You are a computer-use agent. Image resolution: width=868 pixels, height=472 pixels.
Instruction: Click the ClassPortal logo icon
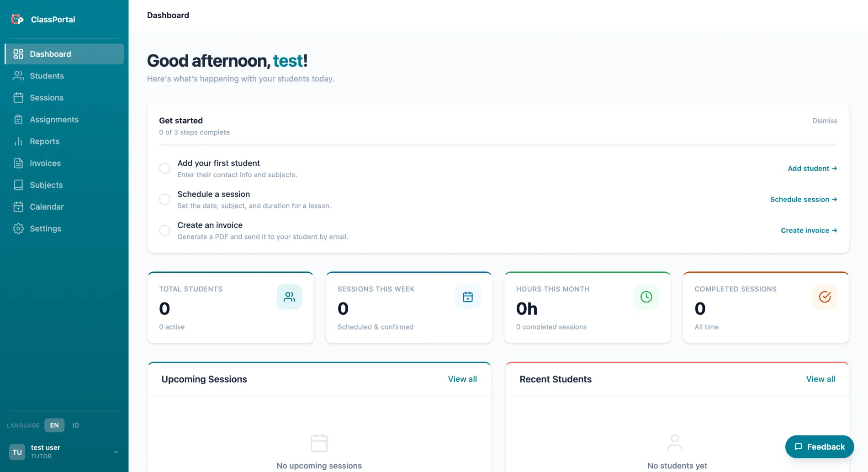point(17,19)
